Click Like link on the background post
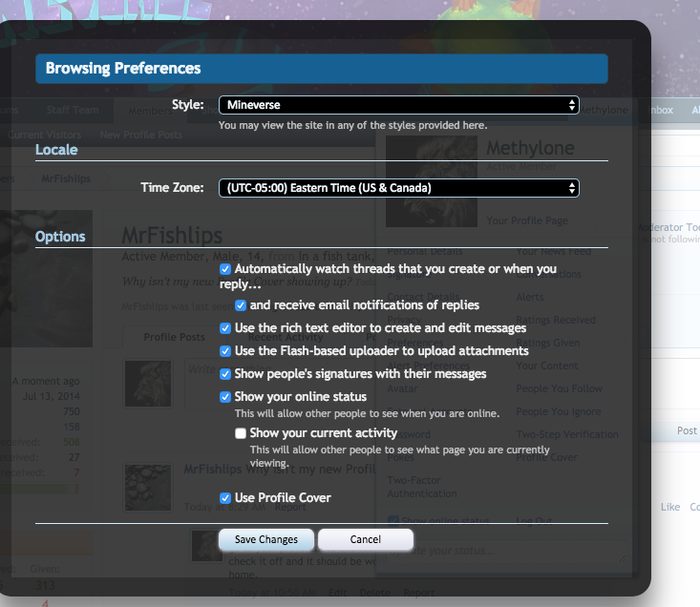 [670, 507]
